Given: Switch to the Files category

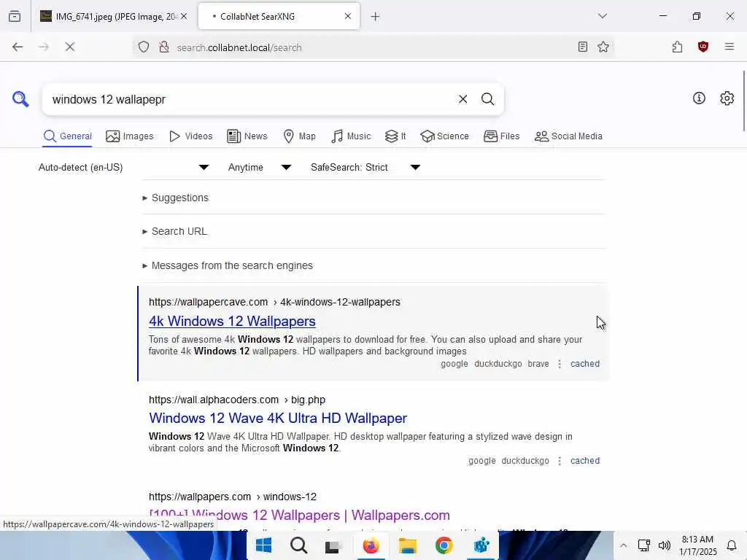Looking at the screenshot, I should (x=501, y=136).
